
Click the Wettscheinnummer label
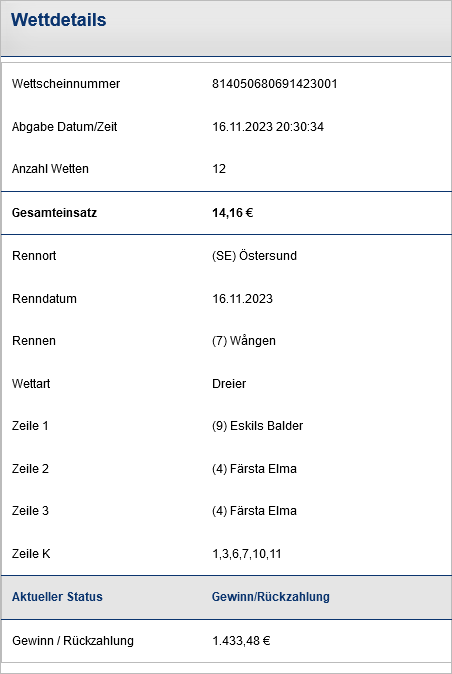pos(66,84)
